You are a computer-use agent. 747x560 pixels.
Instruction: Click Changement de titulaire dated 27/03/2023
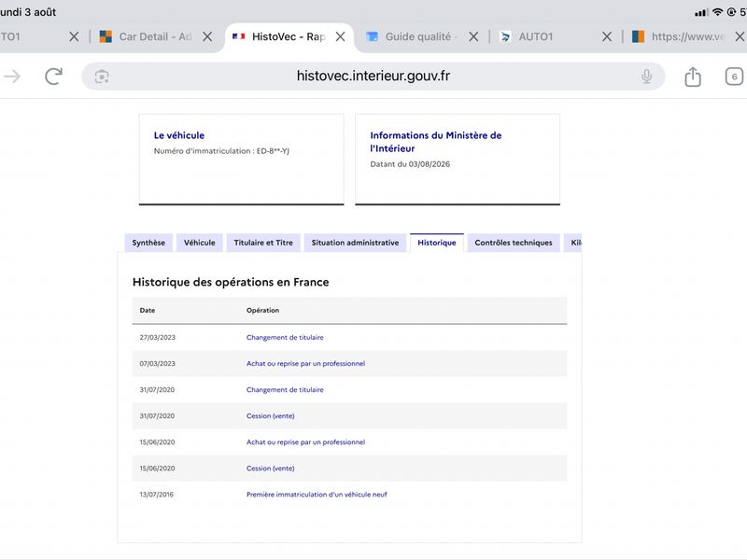(x=285, y=337)
